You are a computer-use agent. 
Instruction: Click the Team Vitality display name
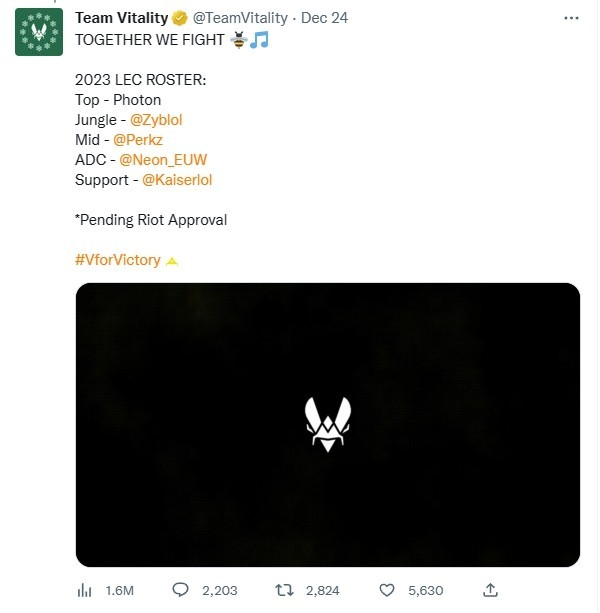coord(121,18)
